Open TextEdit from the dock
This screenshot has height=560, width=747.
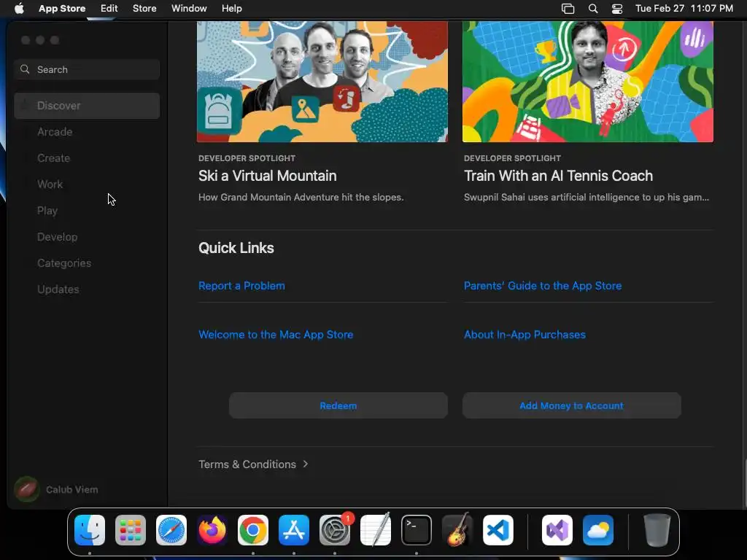click(x=376, y=530)
